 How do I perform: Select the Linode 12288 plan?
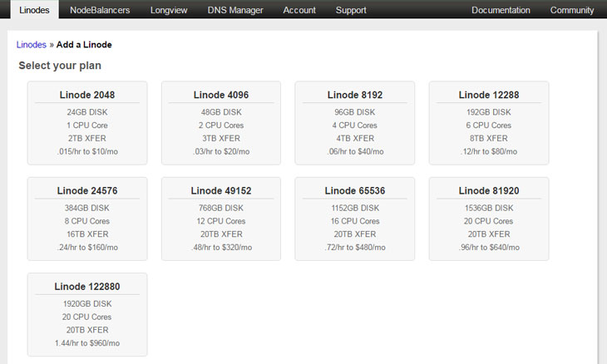point(489,123)
